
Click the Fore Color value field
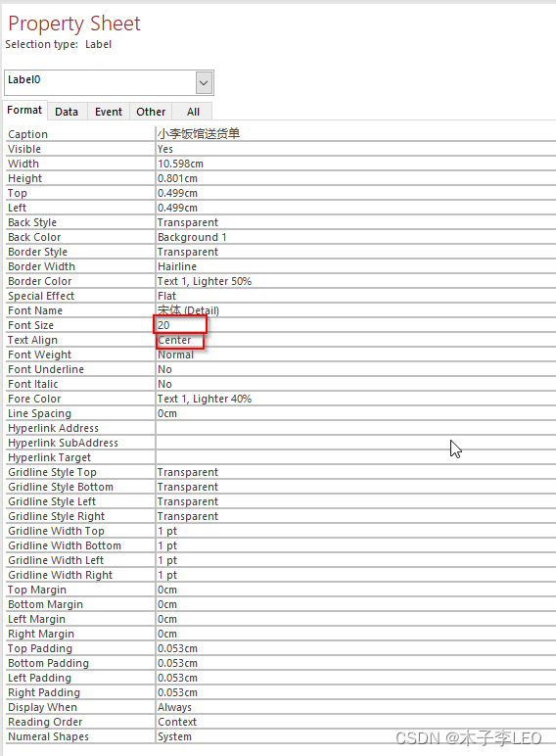coord(355,399)
